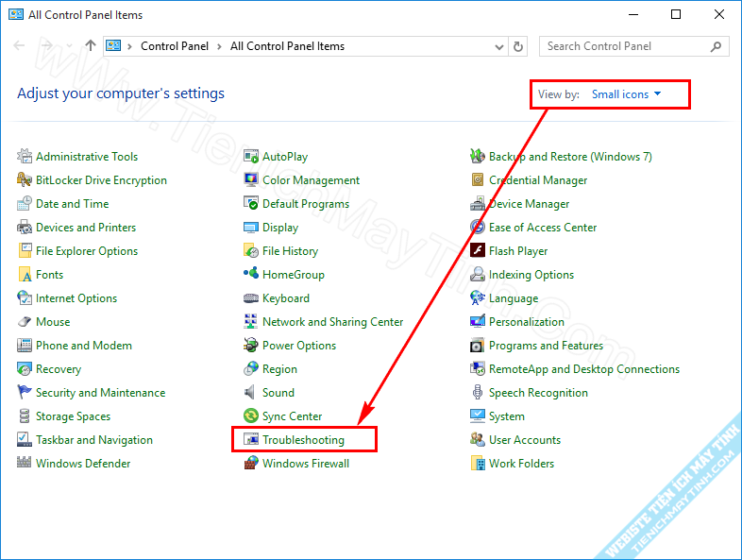Open the System link

click(506, 416)
